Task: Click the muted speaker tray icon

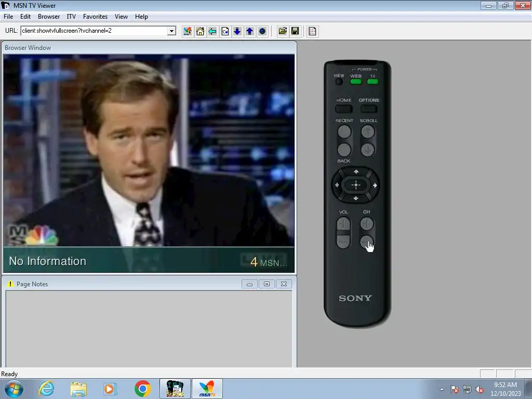Action: tap(480, 390)
